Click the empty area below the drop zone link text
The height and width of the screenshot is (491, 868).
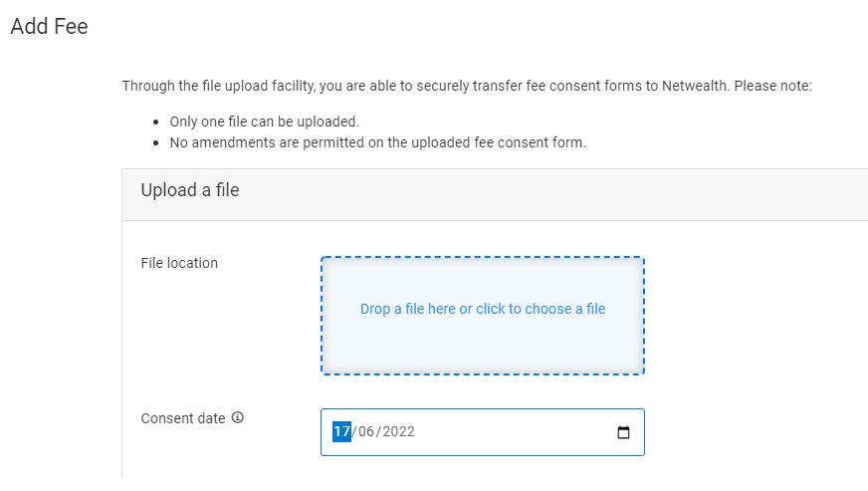coord(482,349)
